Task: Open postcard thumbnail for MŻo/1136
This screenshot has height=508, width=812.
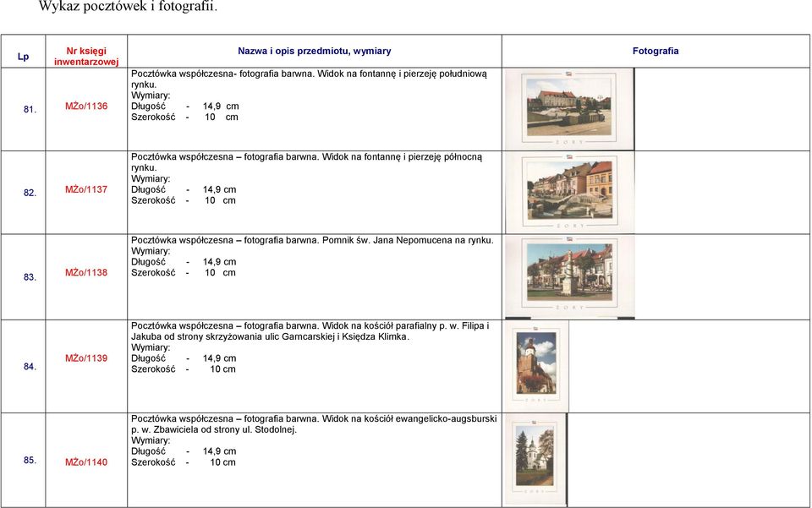Action: click(569, 109)
